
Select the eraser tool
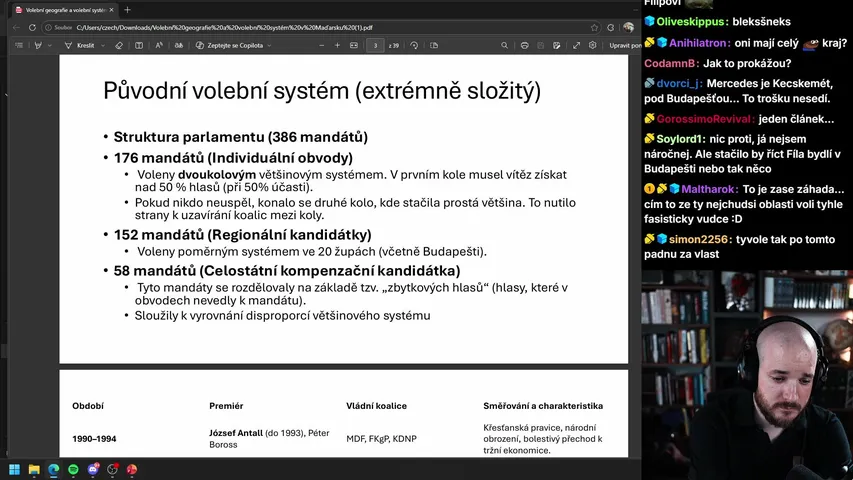(119, 46)
